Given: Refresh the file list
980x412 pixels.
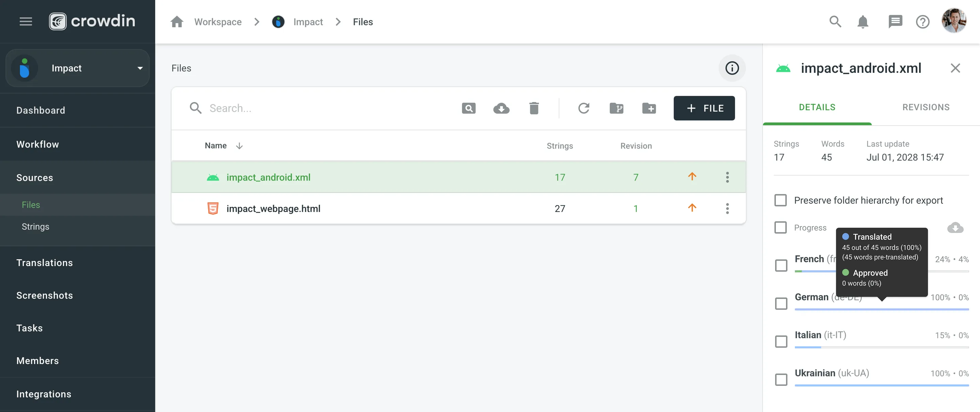Looking at the screenshot, I should pyautogui.click(x=584, y=108).
